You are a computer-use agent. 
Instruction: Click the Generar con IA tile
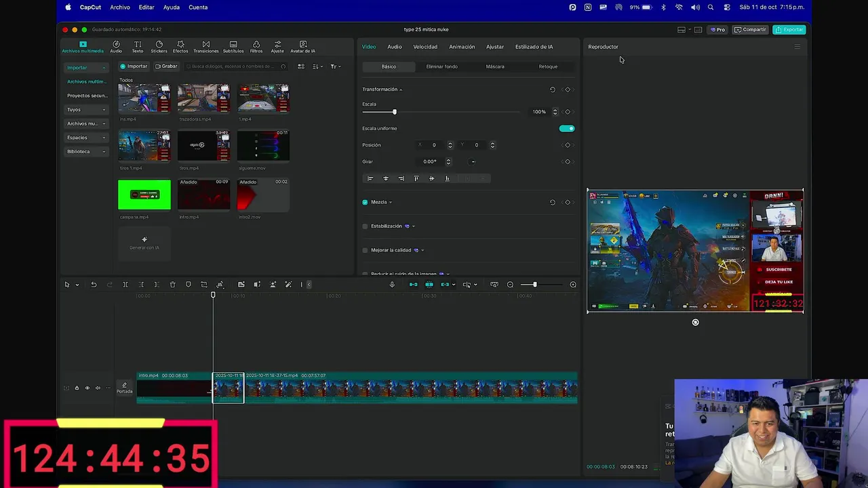(x=144, y=243)
